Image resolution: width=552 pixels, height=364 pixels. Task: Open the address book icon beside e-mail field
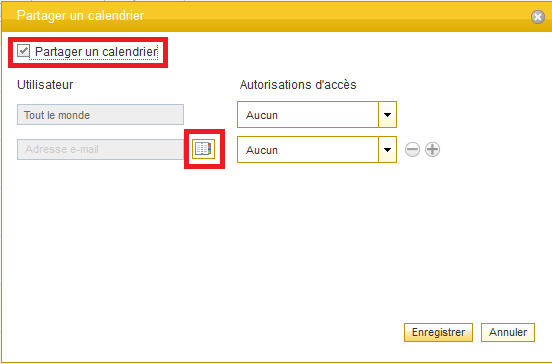click(203, 149)
